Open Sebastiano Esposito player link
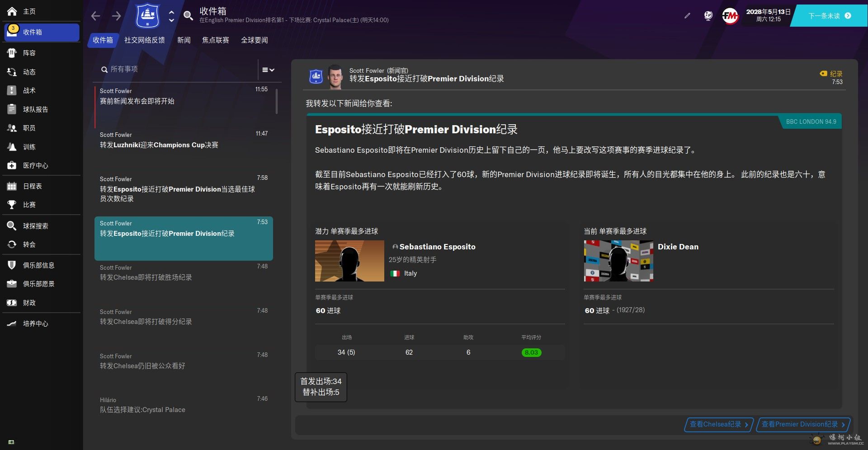 click(437, 247)
